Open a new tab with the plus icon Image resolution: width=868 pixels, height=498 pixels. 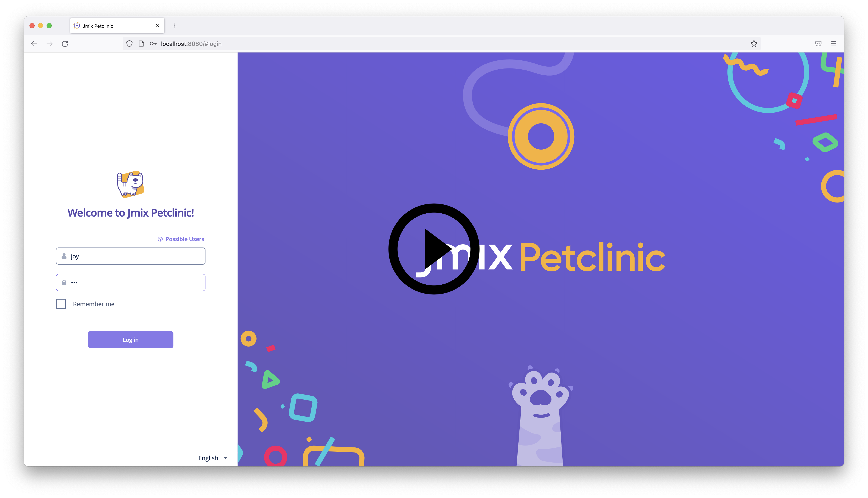coord(174,26)
